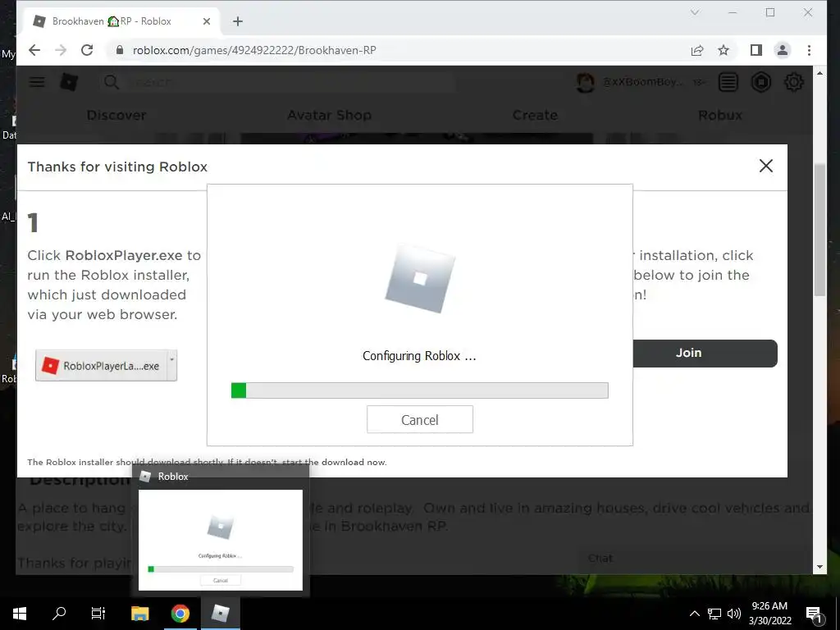Open Windows taskbar search
Screen dimensions: 840x630
59,613
